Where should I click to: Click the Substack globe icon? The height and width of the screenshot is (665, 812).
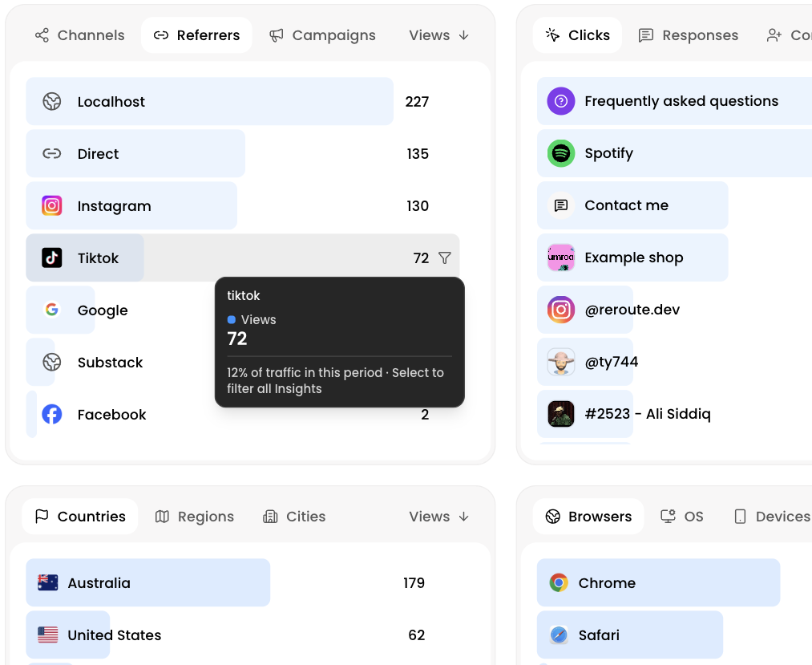[52, 363]
